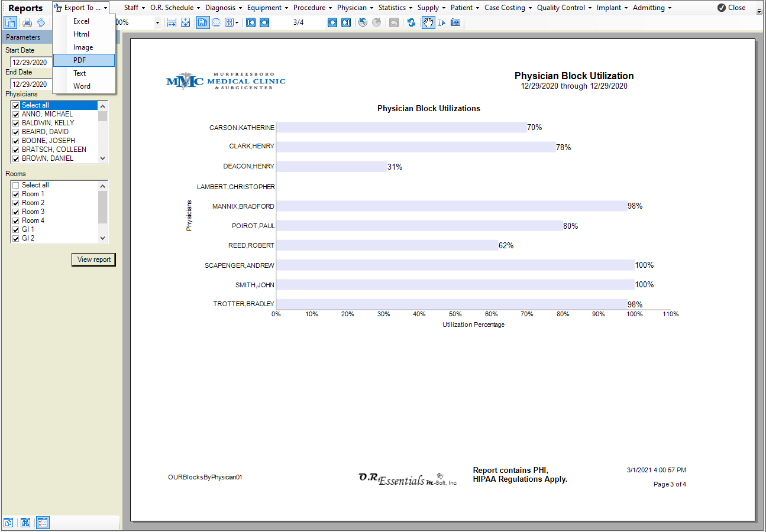Image resolution: width=766 pixels, height=532 pixels.
Task: Open the Staff reports dropdown
Action: tap(134, 8)
